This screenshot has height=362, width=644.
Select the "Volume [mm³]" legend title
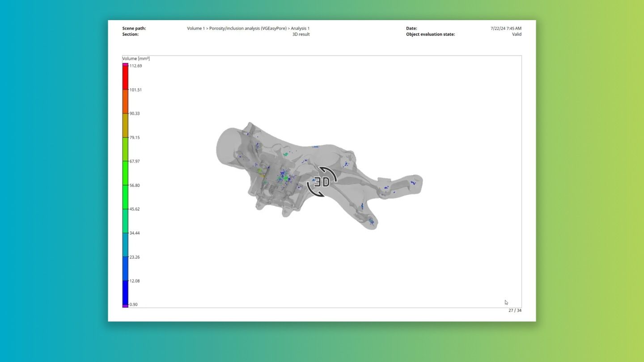point(136,59)
